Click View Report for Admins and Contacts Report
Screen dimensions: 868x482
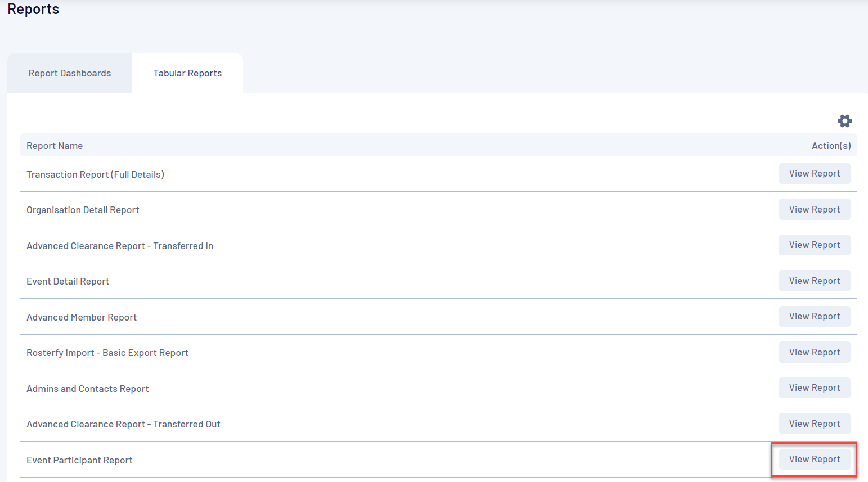[815, 388]
